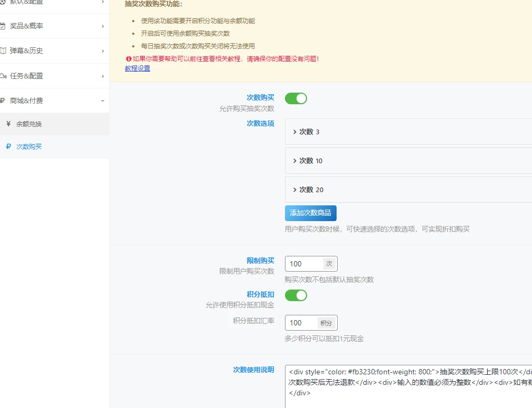Expand the 次数 3 option panel
The width and height of the screenshot is (532, 408).
tap(306, 132)
